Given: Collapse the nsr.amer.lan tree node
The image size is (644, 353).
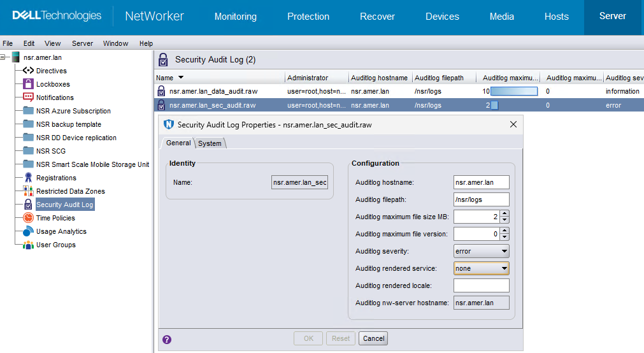Looking at the screenshot, I should (4, 57).
